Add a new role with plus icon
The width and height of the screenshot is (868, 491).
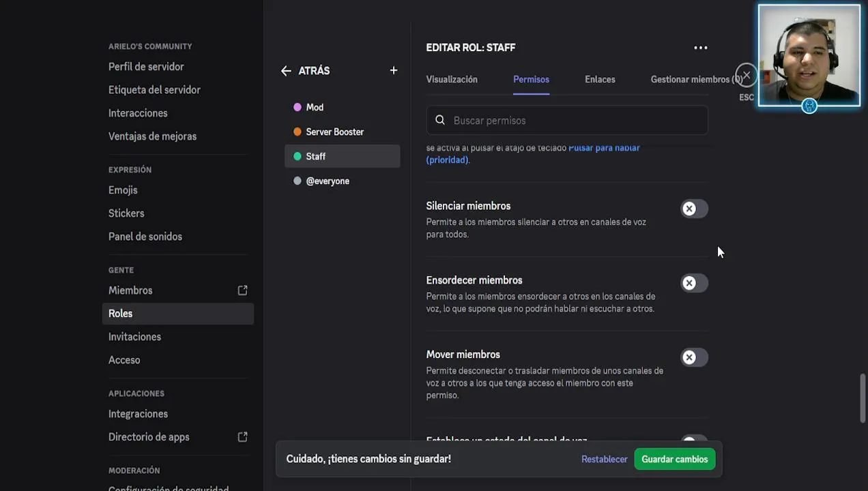pyautogui.click(x=393, y=70)
